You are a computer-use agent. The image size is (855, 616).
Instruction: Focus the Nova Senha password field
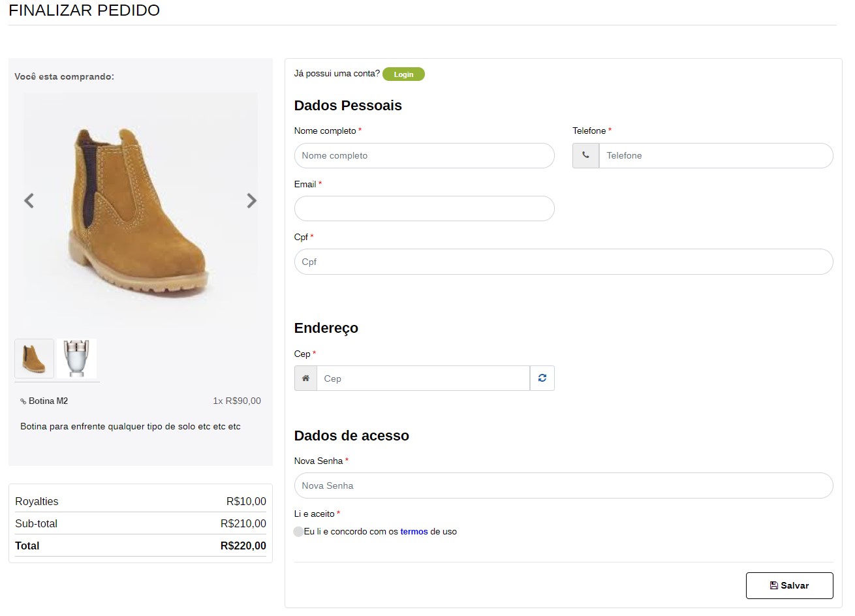pos(563,485)
